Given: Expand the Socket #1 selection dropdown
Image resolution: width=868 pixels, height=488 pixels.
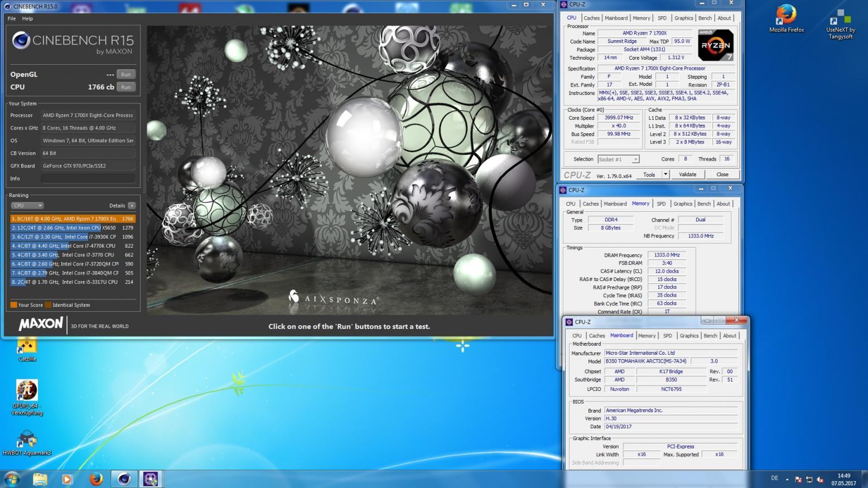Looking at the screenshot, I should [x=635, y=160].
